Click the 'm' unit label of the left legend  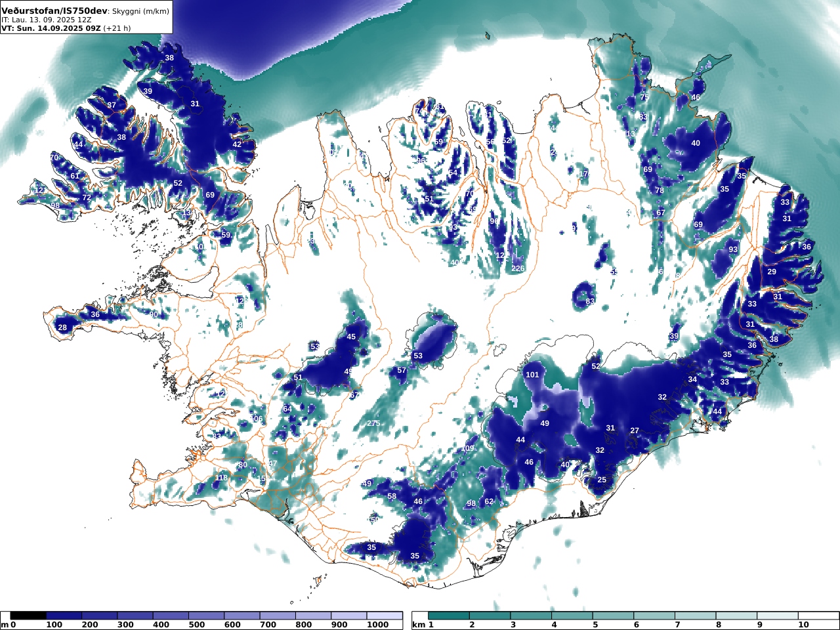[x=5, y=625]
